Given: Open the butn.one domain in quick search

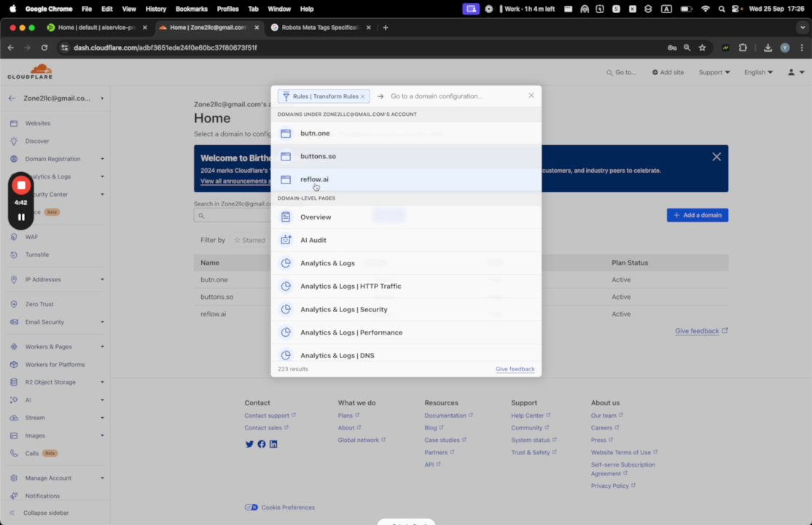Looking at the screenshot, I should (406, 133).
